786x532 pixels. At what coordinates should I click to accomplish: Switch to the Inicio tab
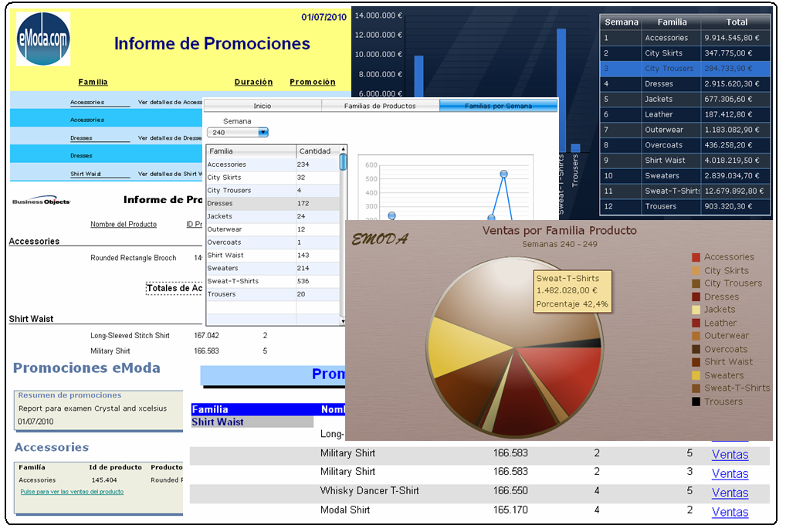(263, 106)
